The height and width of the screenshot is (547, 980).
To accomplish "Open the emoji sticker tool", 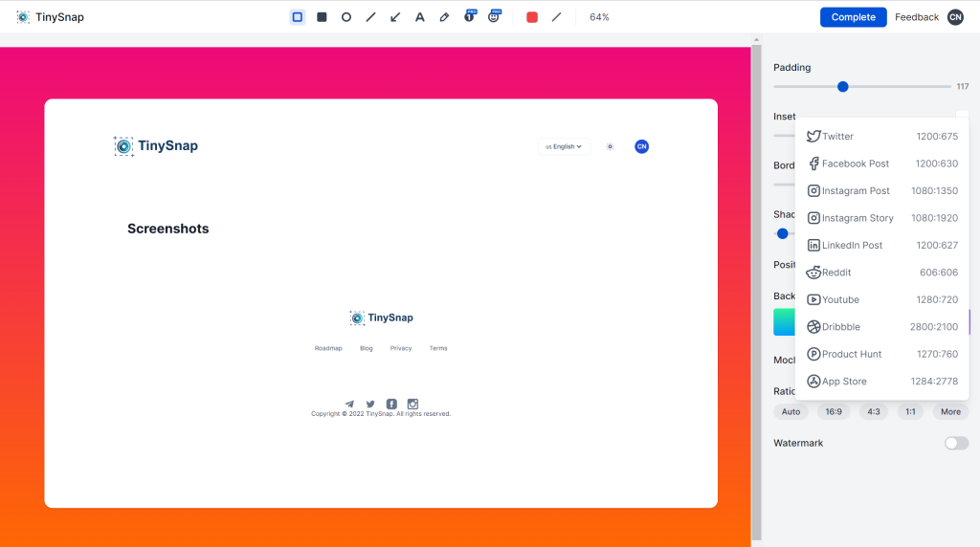I will tap(494, 17).
